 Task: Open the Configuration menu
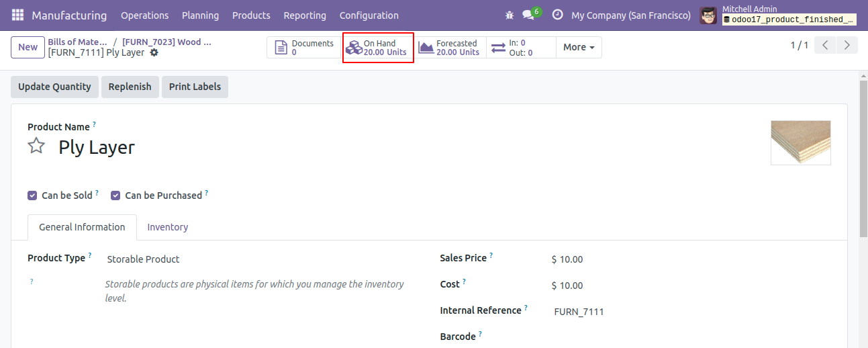[x=369, y=15]
